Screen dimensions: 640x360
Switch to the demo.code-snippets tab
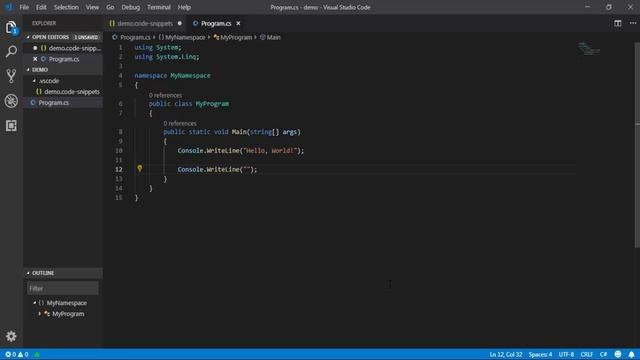click(x=145, y=23)
